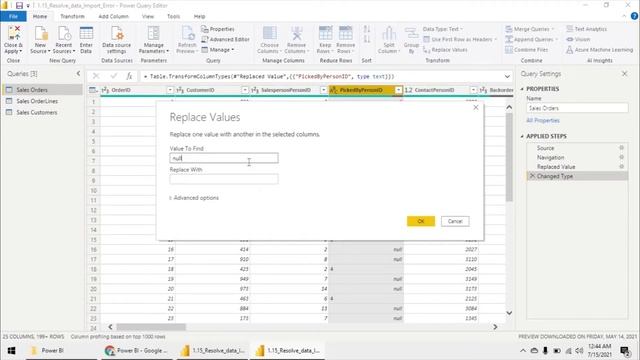Switch to the Home tab
The image size is (640, 360).
pyautogui.click(x=40, y=16)
